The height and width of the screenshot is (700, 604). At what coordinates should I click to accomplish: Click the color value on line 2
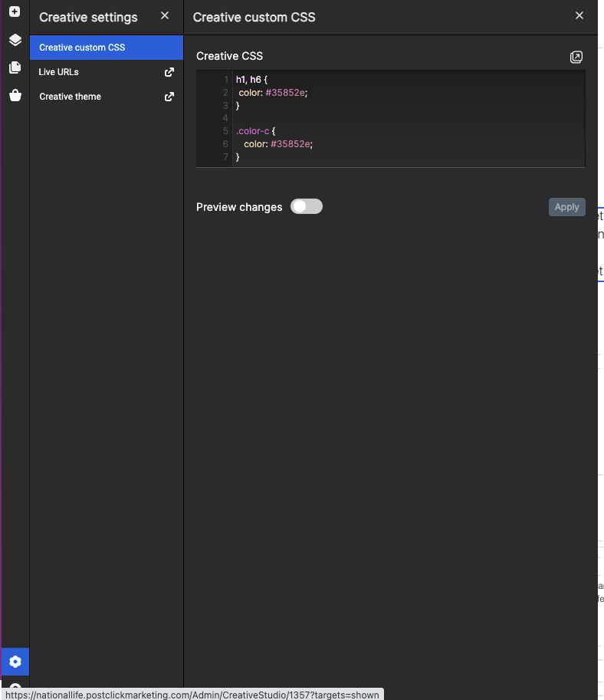[x=285, y=93]
